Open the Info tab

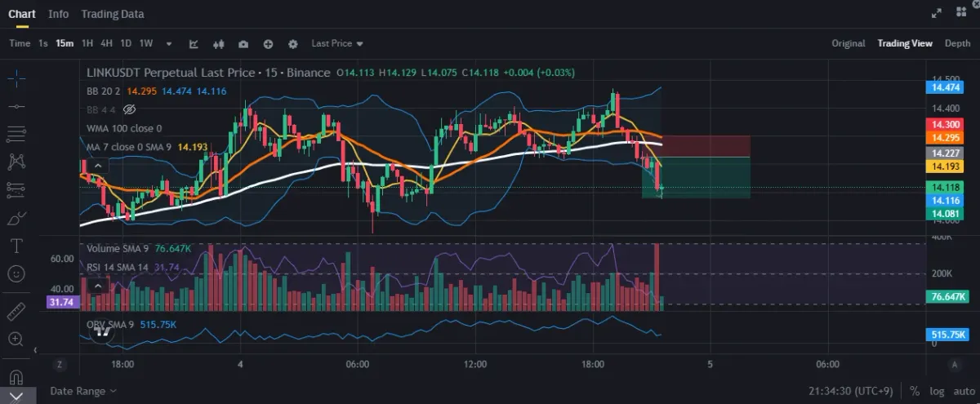coord(59,14)
